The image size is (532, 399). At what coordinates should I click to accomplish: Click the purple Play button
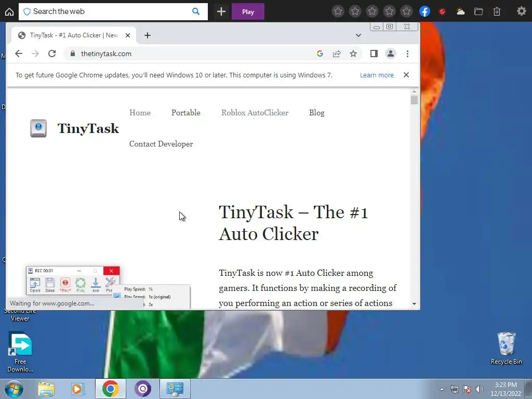(x=248, y=11)
